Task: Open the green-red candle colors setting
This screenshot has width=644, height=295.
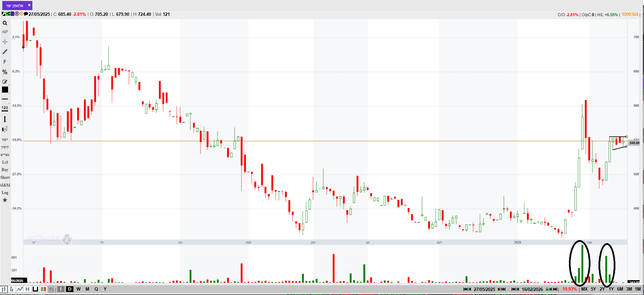Action: click(x=43, y=289)
